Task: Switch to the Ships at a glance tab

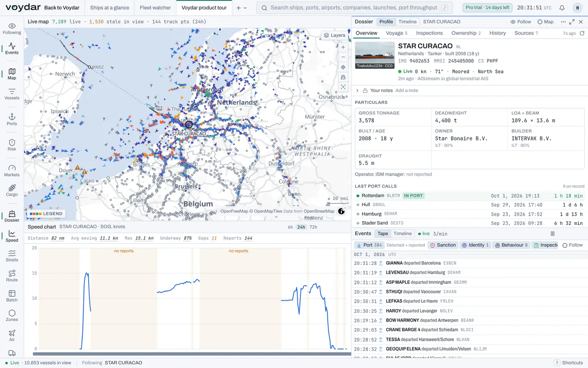Action: 109,8
